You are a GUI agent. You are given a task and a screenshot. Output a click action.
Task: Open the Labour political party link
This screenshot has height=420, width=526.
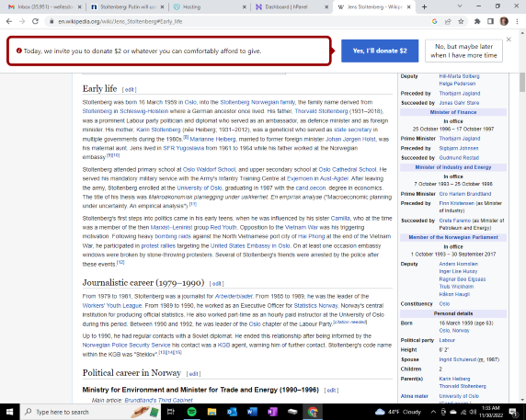pos(447,340)
